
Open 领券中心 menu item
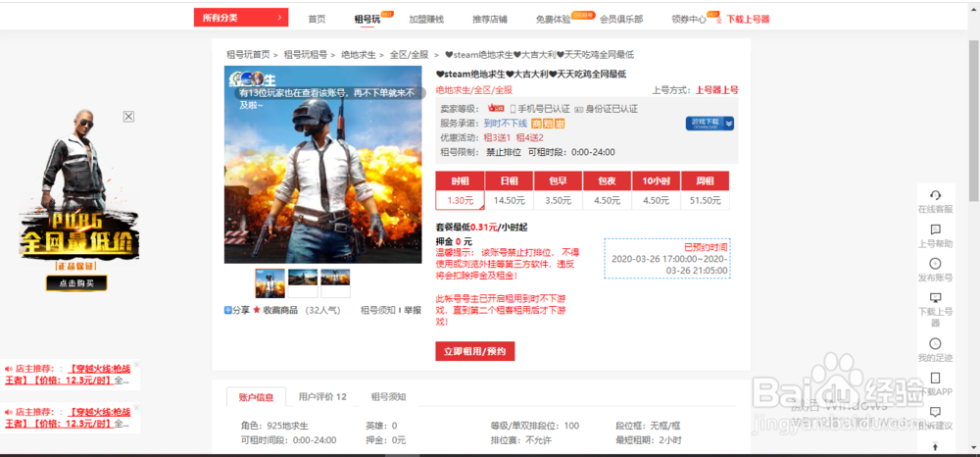pyautogui.click(x=689, y=20)
